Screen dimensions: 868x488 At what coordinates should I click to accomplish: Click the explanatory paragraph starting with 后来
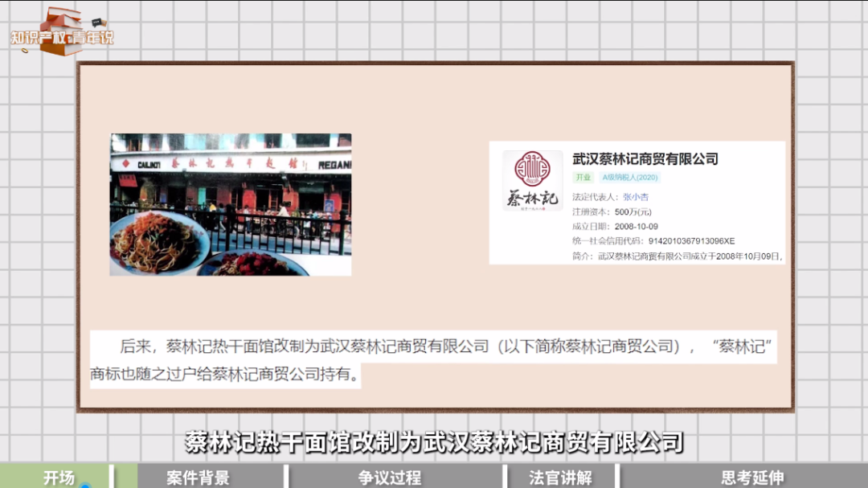pos(432,359)
